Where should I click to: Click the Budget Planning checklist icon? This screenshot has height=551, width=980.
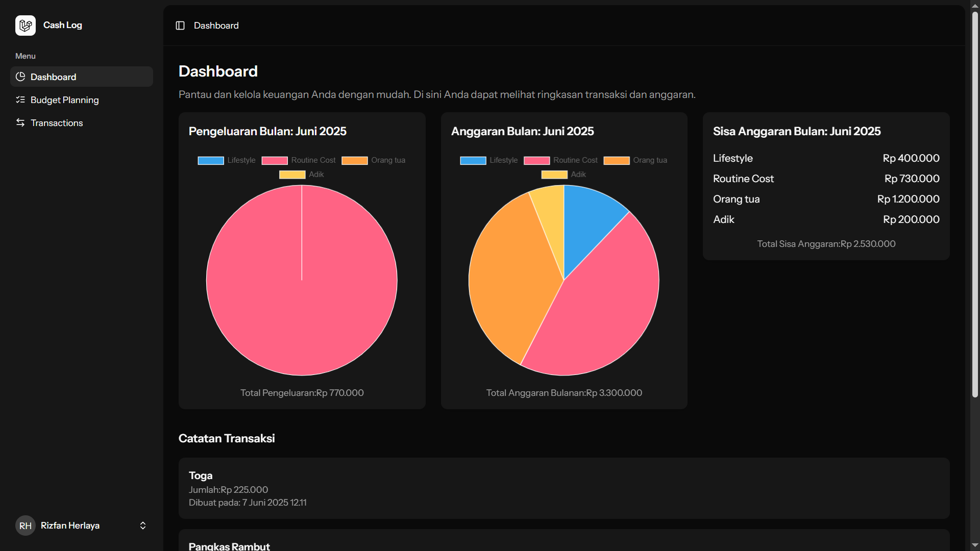tap(20, 99)
